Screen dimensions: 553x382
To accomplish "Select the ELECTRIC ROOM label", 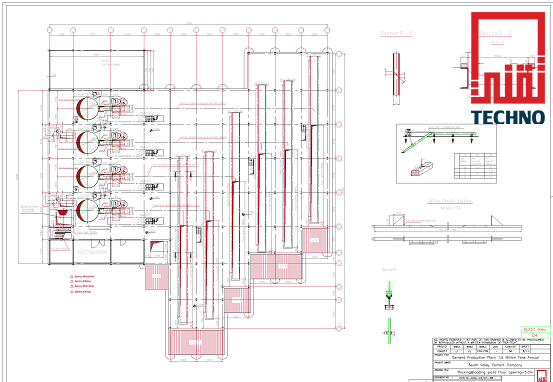I will [x=92, y=252].
